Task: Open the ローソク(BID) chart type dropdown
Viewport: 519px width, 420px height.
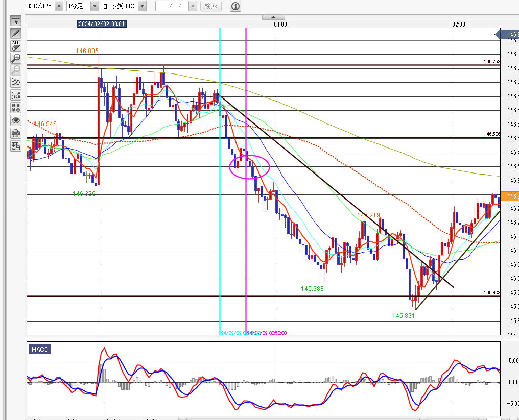Action: point(142,6)
